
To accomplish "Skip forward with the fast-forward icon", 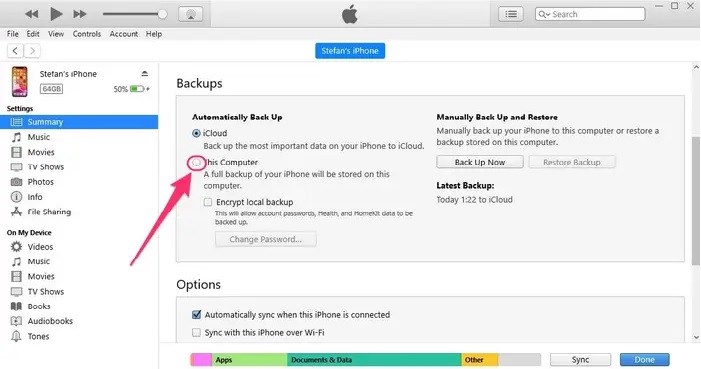I will coord(80,14).
